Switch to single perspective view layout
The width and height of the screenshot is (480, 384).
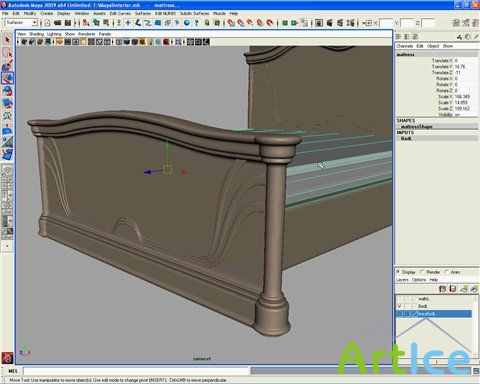coord(7,170)
